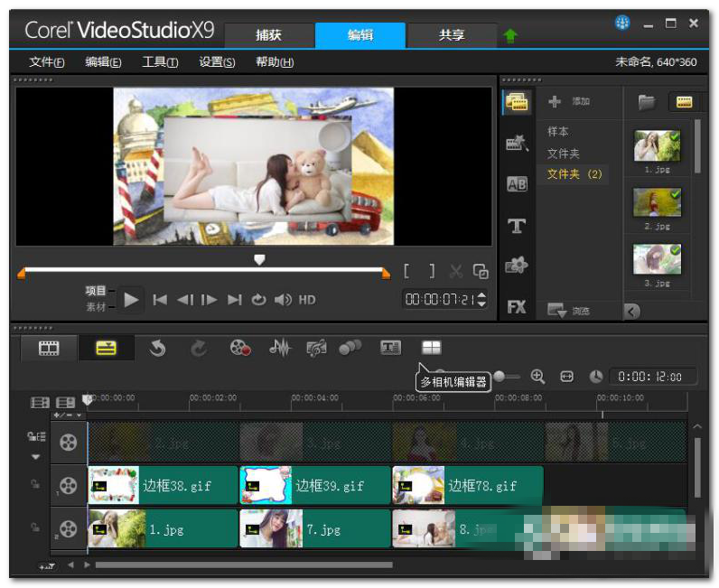Open the 多相机编辑器 multi-camera editor
This screenshot has height=588, width=719.
[x=431, y=348]
